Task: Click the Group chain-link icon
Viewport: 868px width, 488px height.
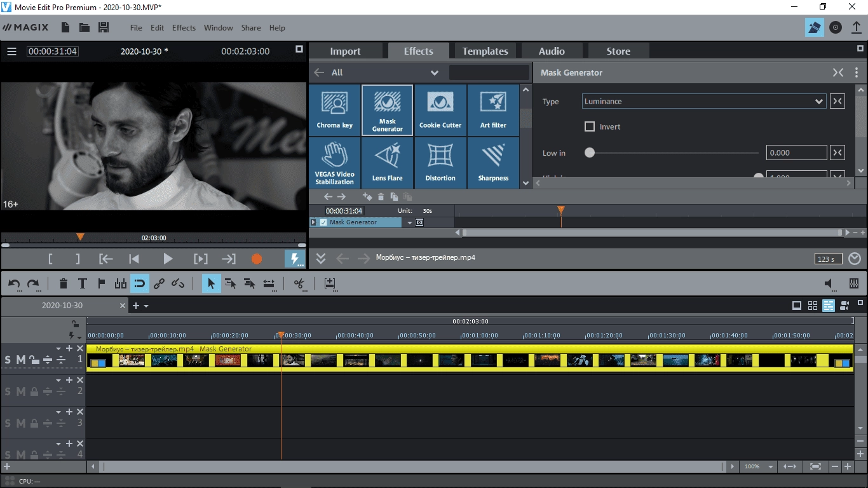Action: pos(159,283)
